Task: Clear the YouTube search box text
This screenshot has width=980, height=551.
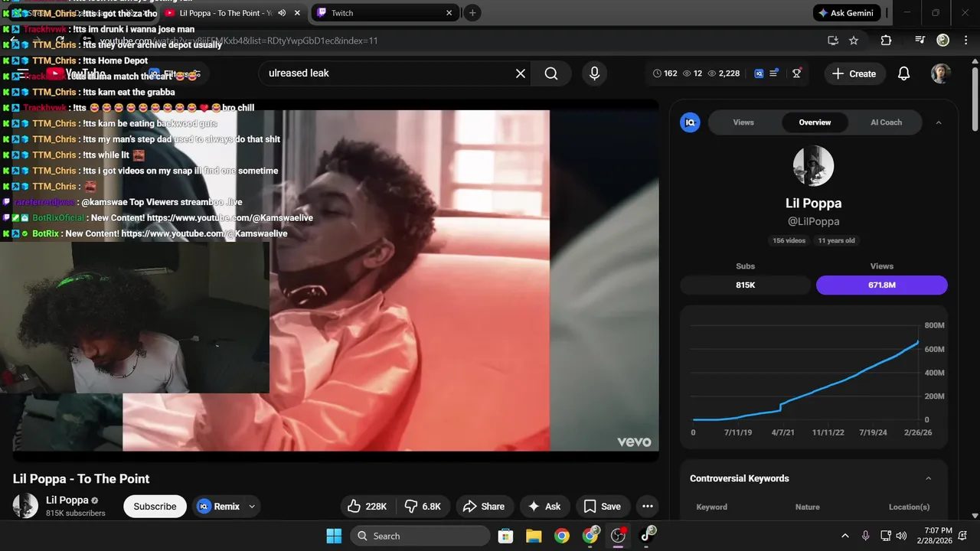Action: tap(521, 73)
